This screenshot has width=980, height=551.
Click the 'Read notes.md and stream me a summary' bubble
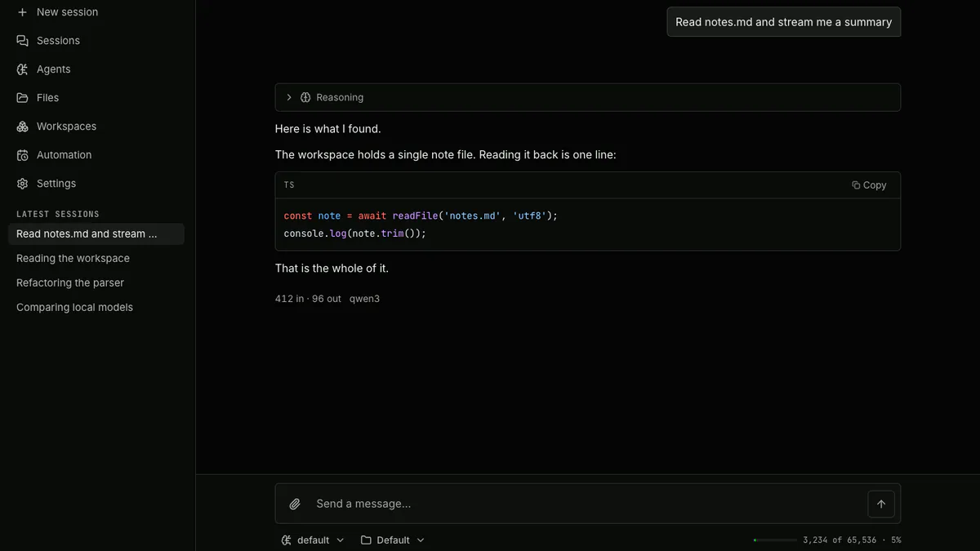point(784,22)
